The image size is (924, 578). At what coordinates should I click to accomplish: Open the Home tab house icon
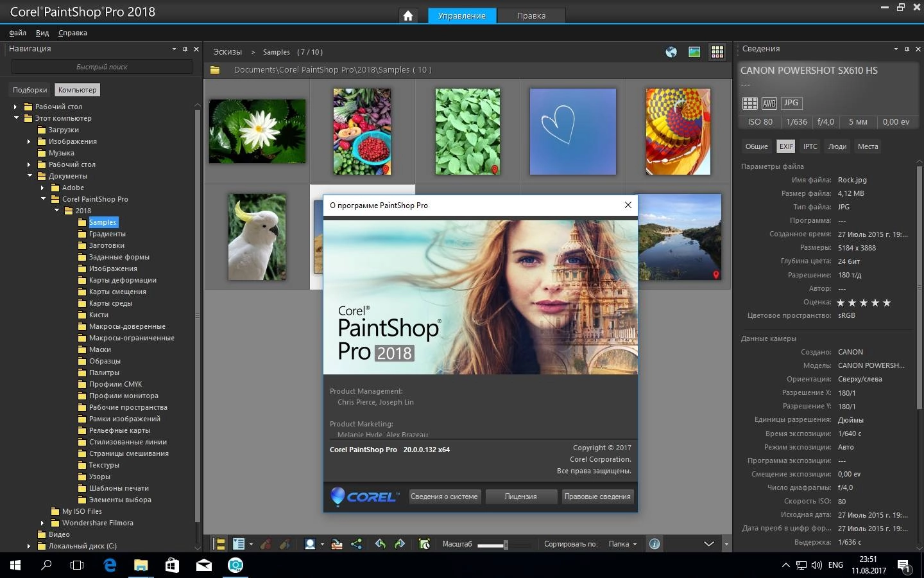point(408,15)
